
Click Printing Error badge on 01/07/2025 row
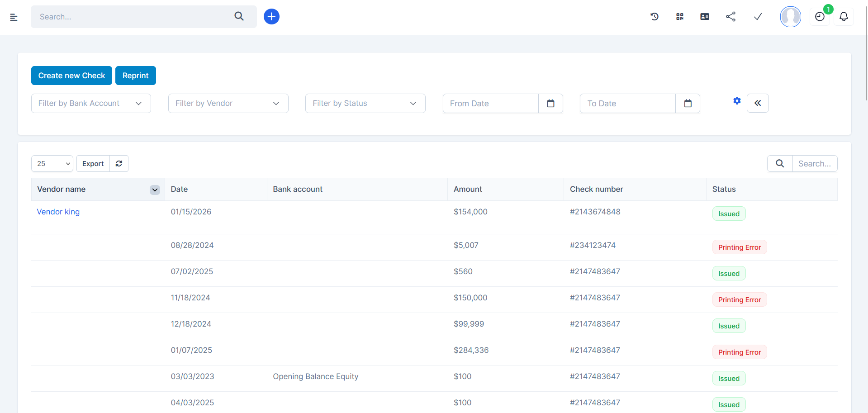740,352
